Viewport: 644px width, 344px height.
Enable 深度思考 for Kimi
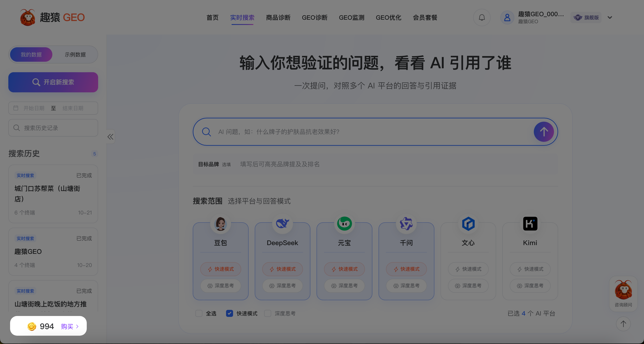click(530, 286)
